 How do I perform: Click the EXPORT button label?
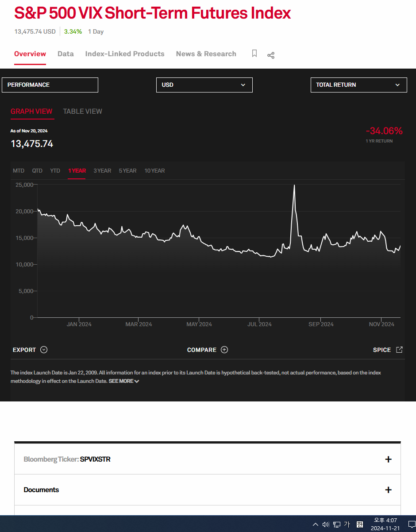[24, 350]
